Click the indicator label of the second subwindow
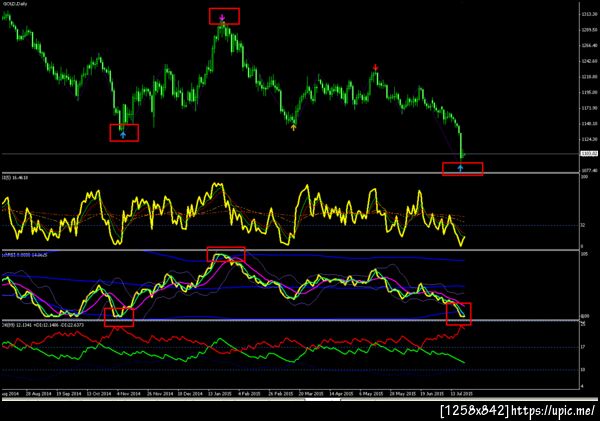This screenshot has width=600, height=421. 25,255
